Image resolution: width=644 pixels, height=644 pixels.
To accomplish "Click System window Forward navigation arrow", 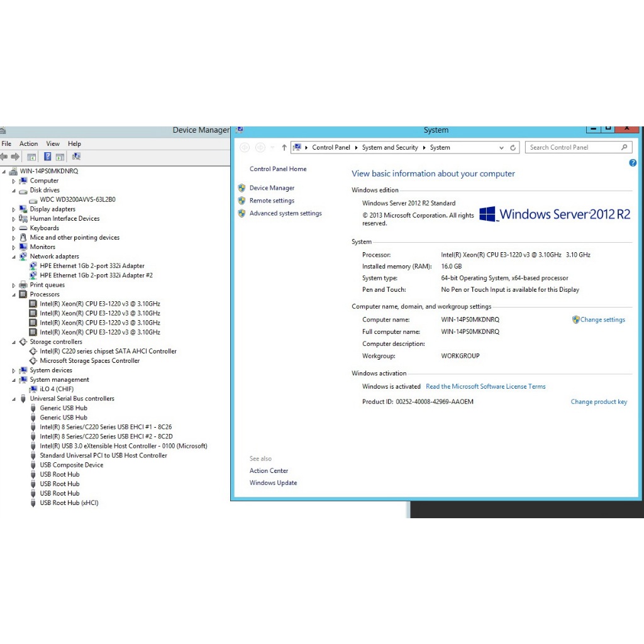I will pyautogui.click(x=260, y=147).
